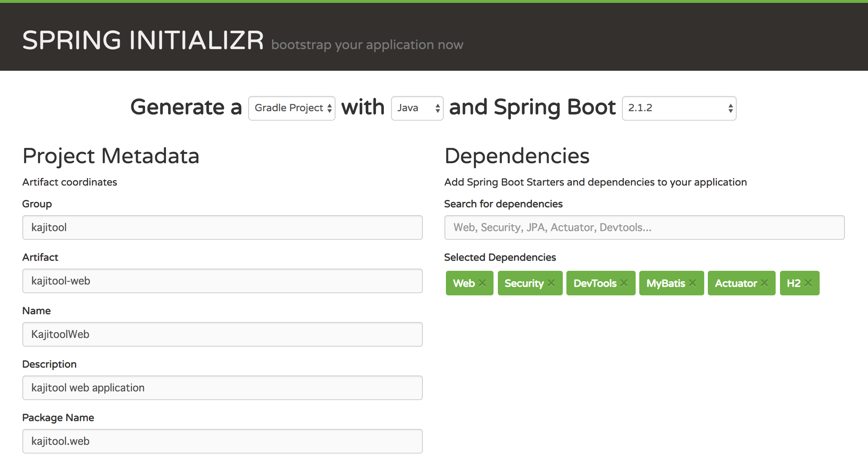868x460 pixels.
Task: Delete the MyBatis dependency via X icon
Action: pos(692,283)
